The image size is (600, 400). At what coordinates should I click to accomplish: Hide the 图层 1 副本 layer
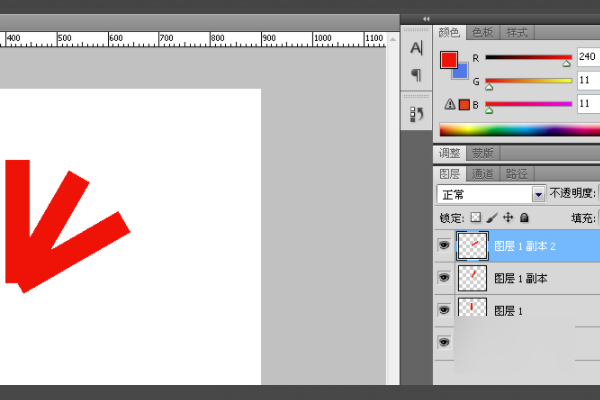(x=444, y=278)
